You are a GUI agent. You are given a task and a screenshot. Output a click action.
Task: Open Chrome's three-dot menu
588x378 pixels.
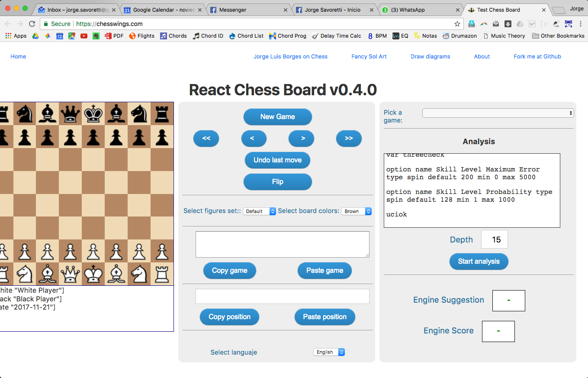tap(580, 24)
